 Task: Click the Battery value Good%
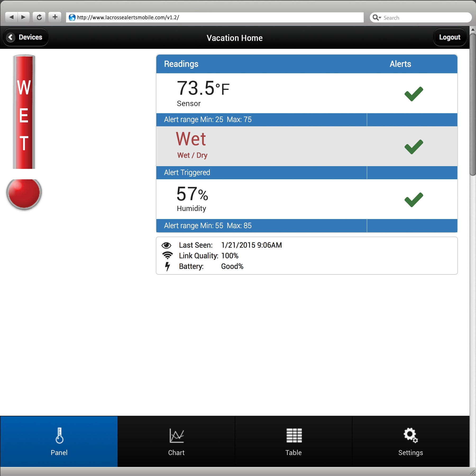pyautogui.click(x=232, y=266)
